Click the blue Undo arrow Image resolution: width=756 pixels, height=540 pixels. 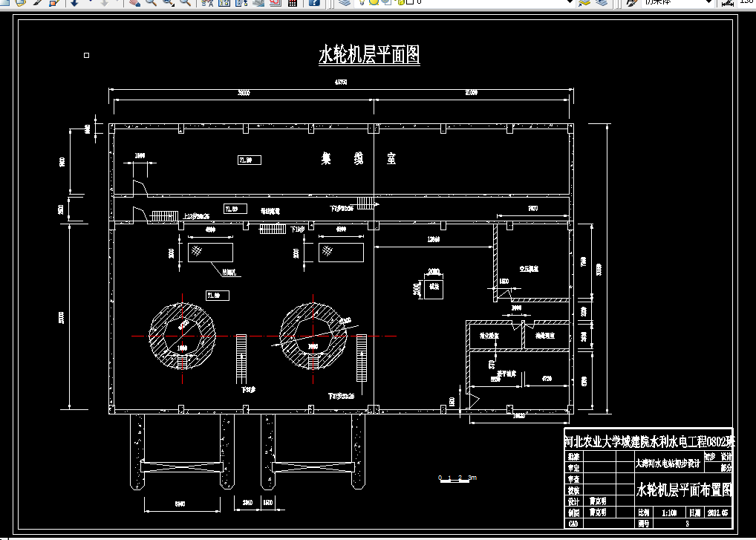point(75,2)
